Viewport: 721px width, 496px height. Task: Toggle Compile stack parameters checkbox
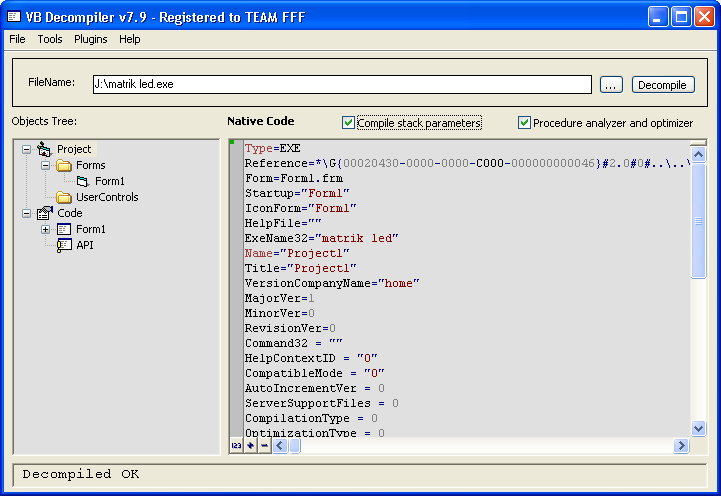coord(348,123)
